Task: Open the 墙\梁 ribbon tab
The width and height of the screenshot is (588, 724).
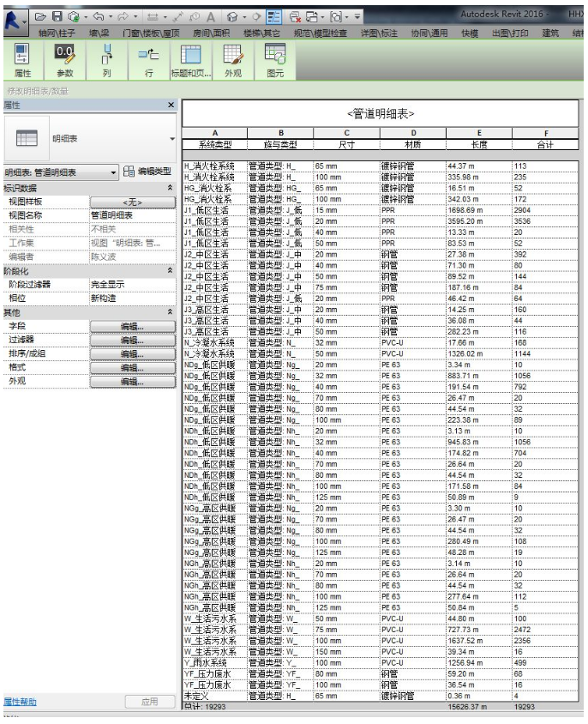Action: [99, 33]
